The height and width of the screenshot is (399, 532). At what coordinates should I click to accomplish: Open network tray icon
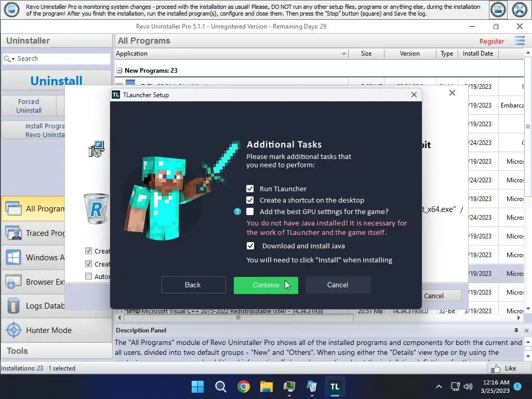[x=455, y=387]
